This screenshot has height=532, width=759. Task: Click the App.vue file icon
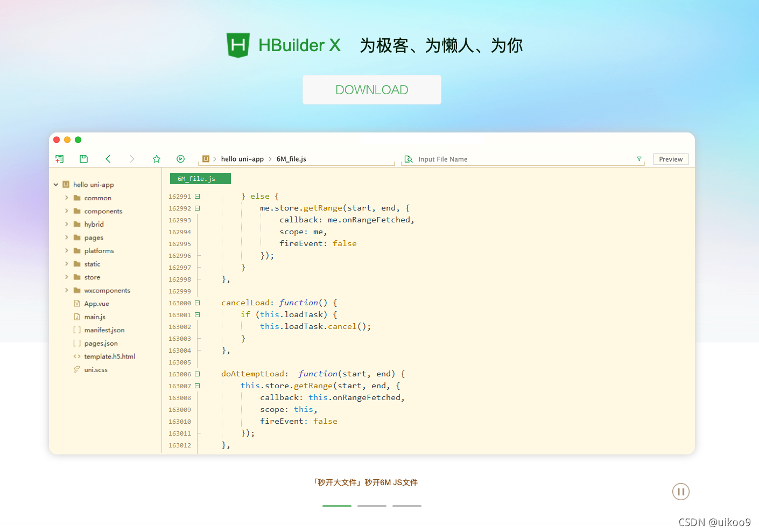(x=77, y=304)
